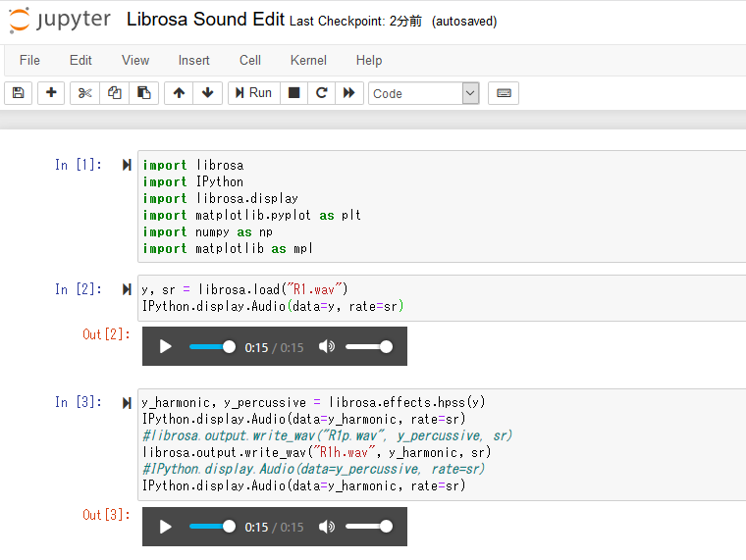Paste cells below using clipboard icon
Image resolution: width=746 pixels, height=560 pixels.
point(143,93)
